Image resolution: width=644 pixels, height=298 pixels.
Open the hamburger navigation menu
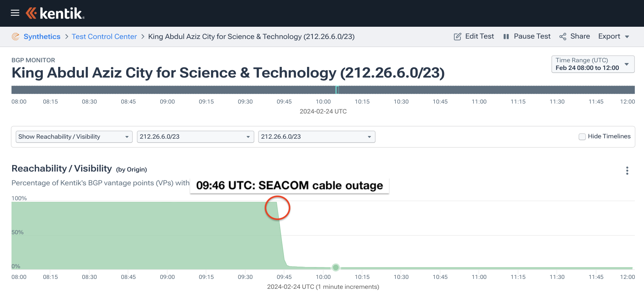[15, 13]
